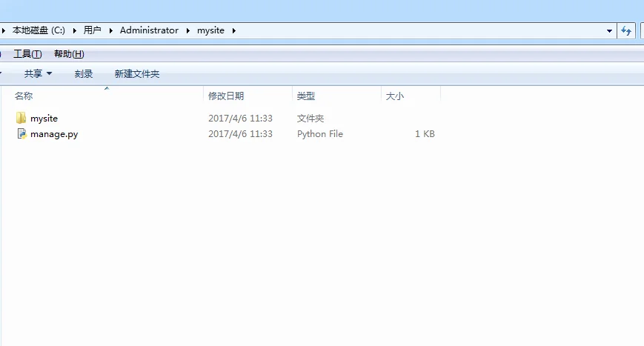Click the 刻录 toolbar button
644x346 pixels.
(84, 74)
